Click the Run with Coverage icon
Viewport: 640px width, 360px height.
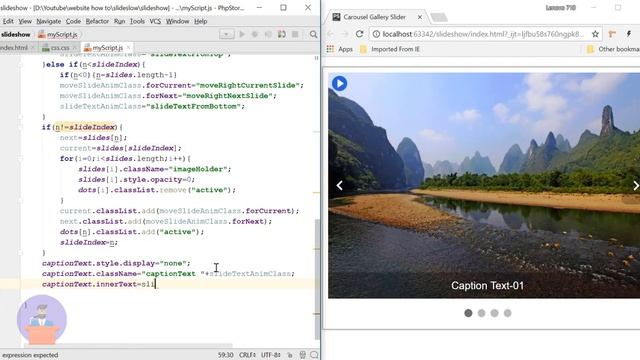(268, 34)
